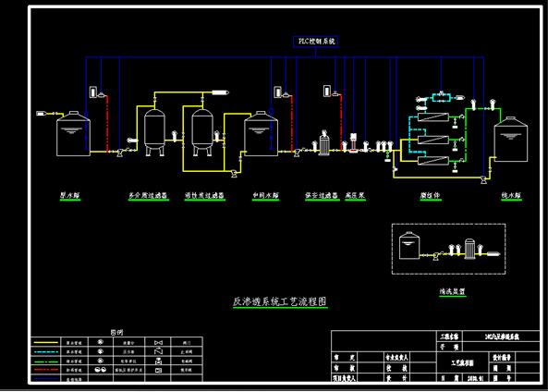
Task: Select the cyan dashed line sample in legend
Action: pos(46,351)
